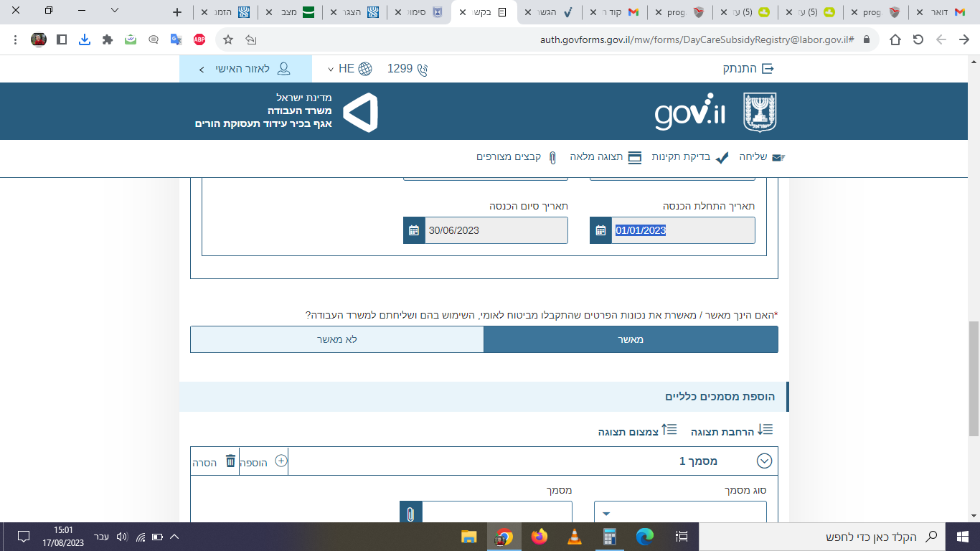Viewport: 980px width, 551px height.
Task: Bookmark this page with star icon
Action: (x=228, y=40)
